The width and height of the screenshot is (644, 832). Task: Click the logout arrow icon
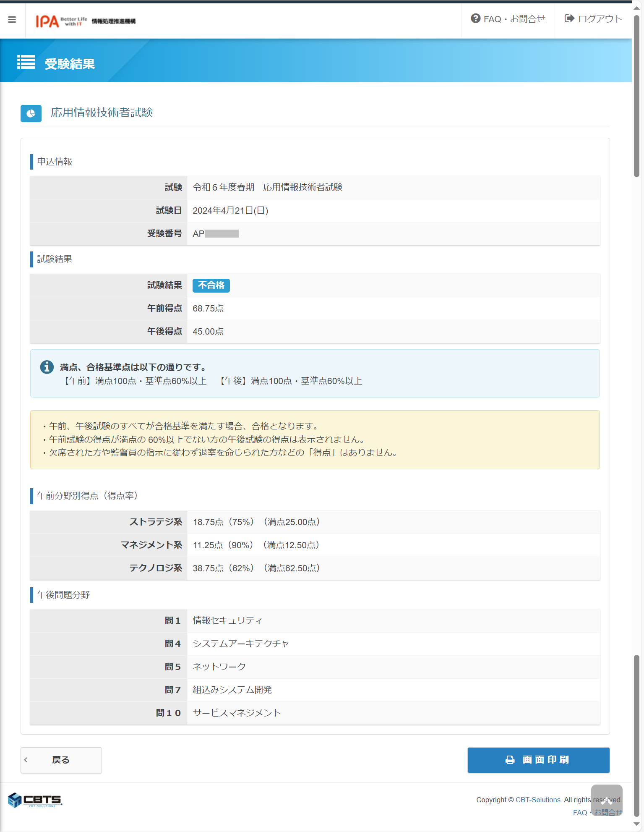[x=569, y=18]
